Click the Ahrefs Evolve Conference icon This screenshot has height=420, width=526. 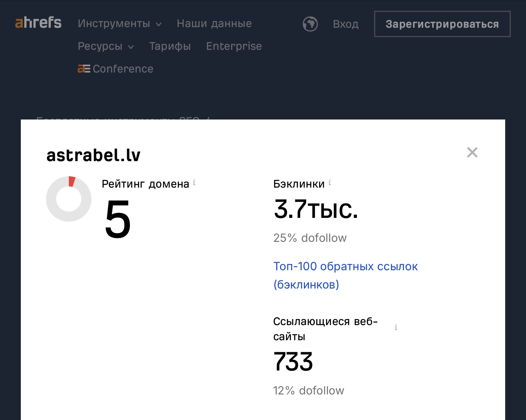(x=84, y=69)
